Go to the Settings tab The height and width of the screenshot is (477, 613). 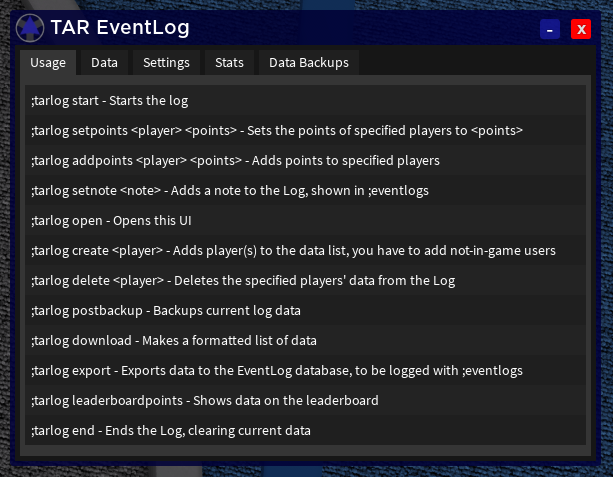pyautogui.click(x=166, y=63)
